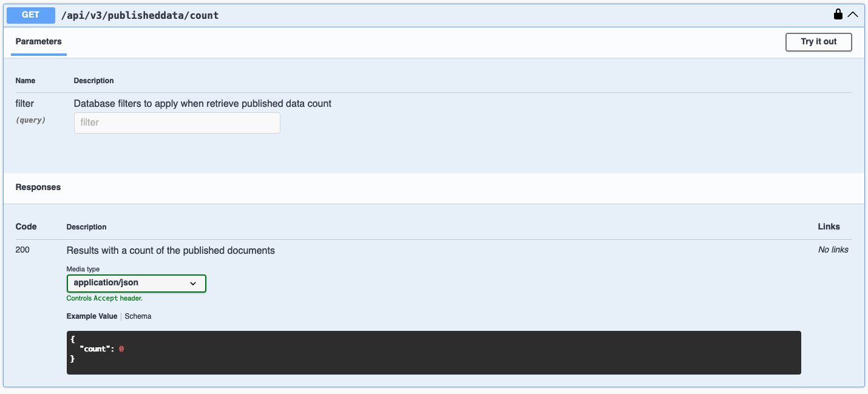The image size is (868, 394).
Task: Click the filter parameter name label
Action: [25, 104]
